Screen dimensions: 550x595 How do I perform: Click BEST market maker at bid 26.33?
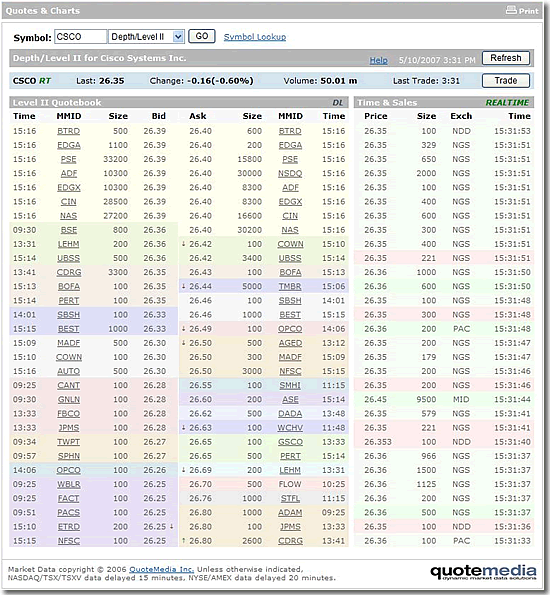pos(68,329)
